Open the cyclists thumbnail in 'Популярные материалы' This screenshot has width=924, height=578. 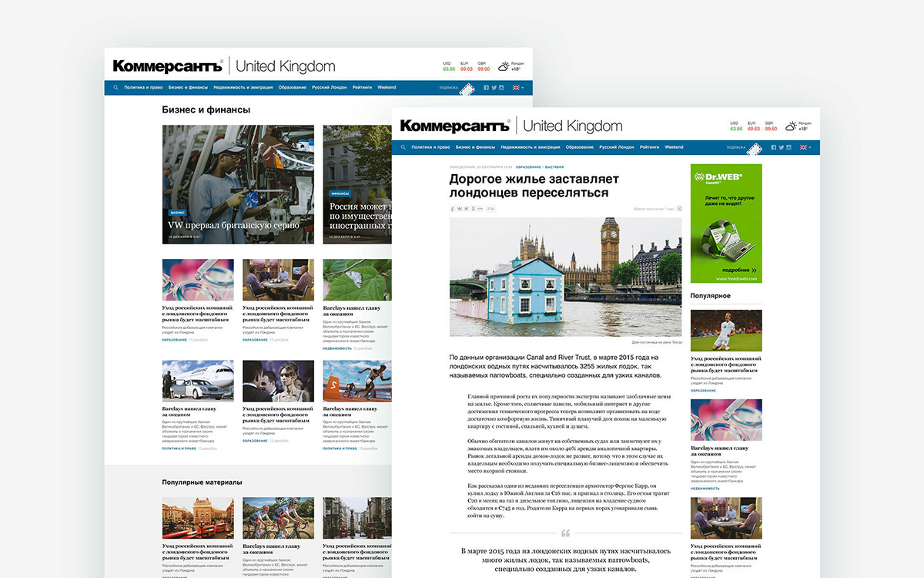point(278,517)
